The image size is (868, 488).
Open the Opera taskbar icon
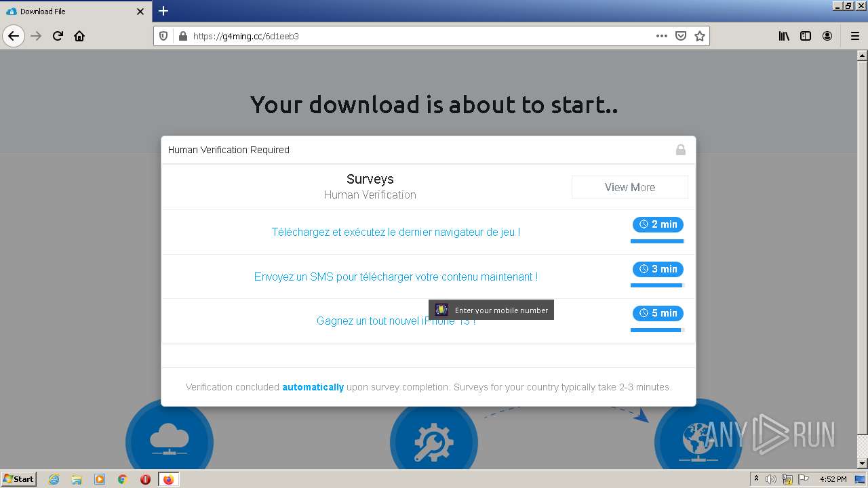click(x=145, y=479)
